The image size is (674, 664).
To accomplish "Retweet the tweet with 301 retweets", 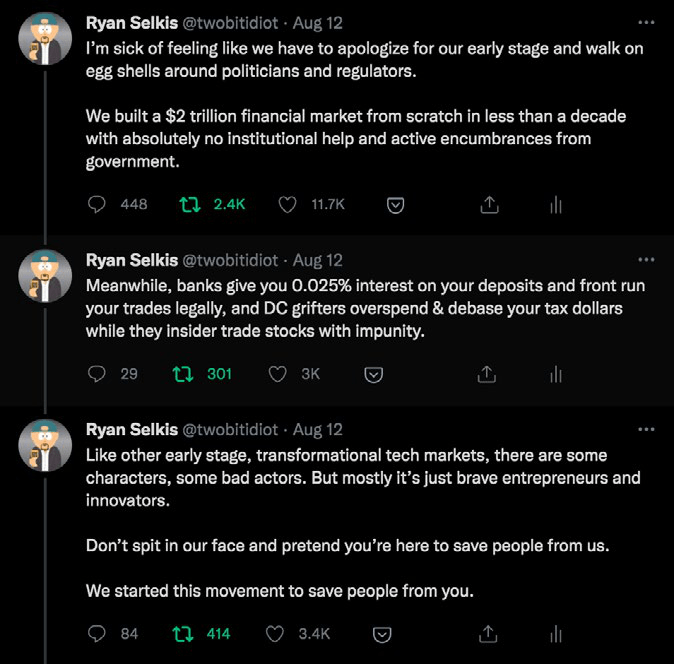I will [x=182, y=374].
